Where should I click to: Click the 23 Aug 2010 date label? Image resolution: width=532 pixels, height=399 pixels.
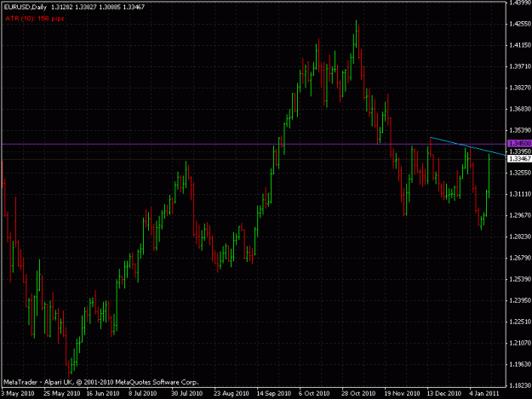tap(231, 394)
